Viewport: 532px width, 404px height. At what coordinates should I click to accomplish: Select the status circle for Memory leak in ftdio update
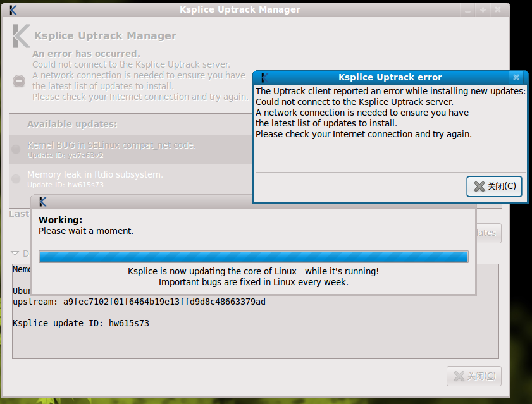point(16,179)
